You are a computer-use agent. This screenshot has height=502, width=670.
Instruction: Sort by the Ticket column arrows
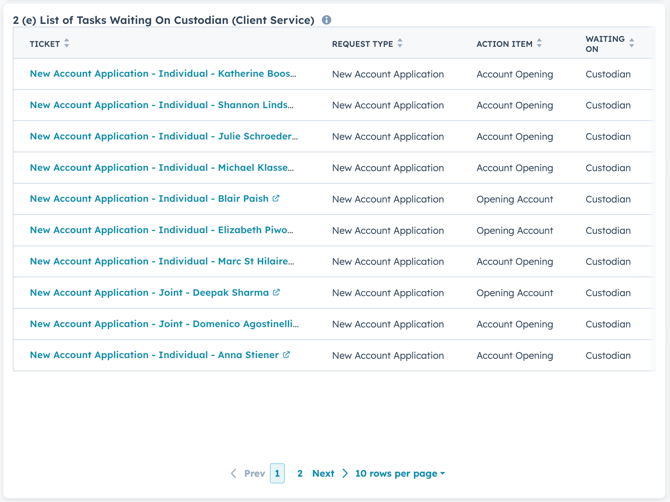point(67,43)
